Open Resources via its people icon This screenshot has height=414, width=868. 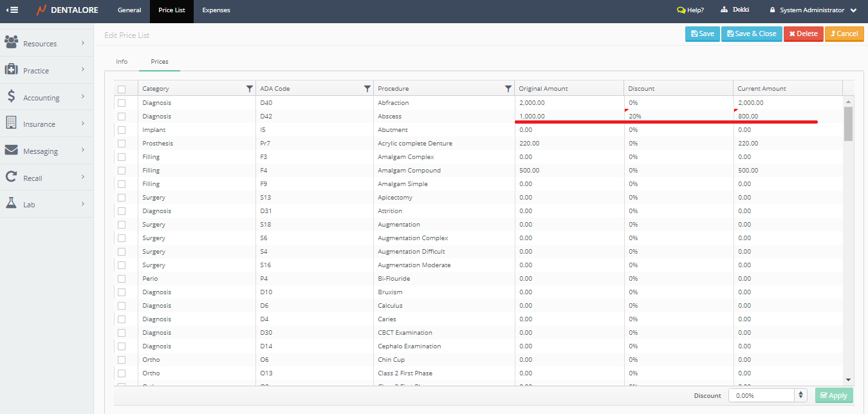pyautogui.click(x=11, y=42)
